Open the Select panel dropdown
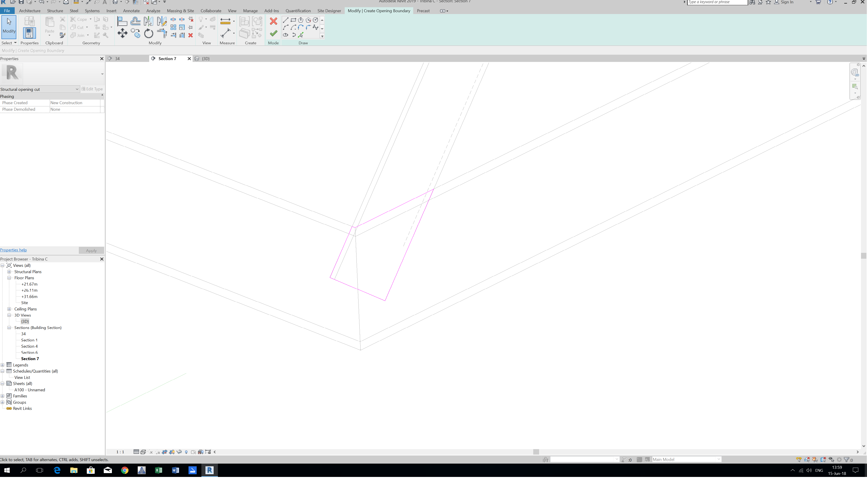The image size is (868, 488). click(x=9, y=43)
